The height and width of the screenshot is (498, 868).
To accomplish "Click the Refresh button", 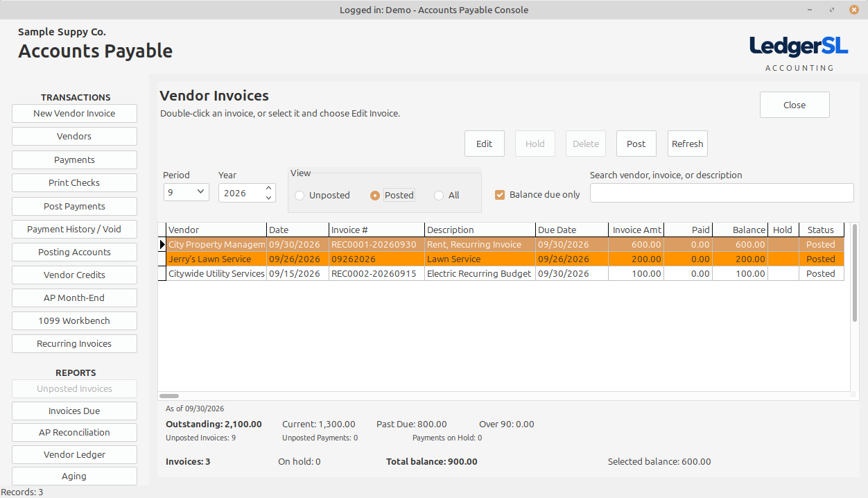I will 687,144.
